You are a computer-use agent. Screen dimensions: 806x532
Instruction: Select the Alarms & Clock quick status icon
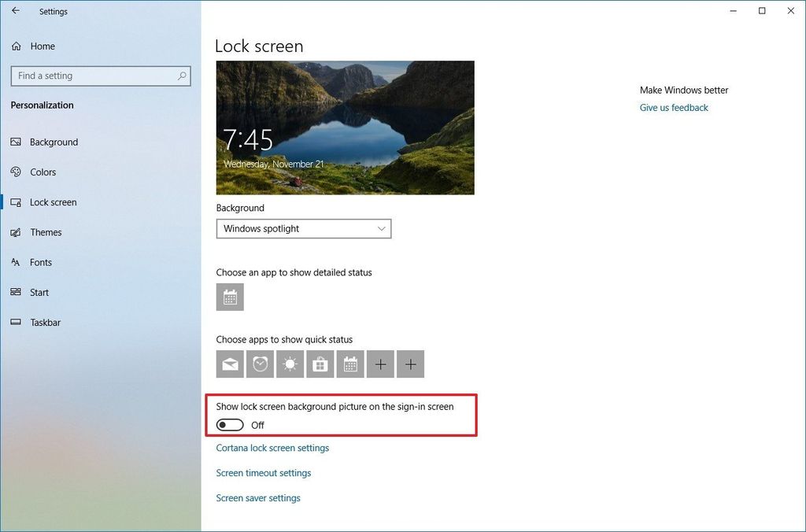[x=259, y=364]
